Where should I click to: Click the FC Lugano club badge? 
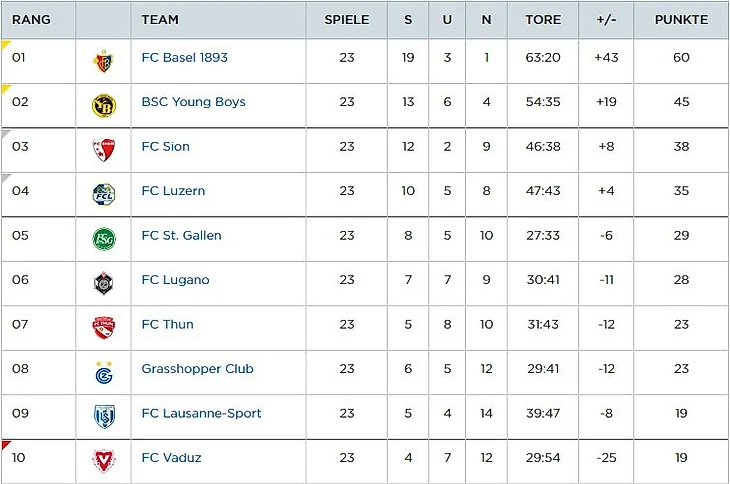103,281
